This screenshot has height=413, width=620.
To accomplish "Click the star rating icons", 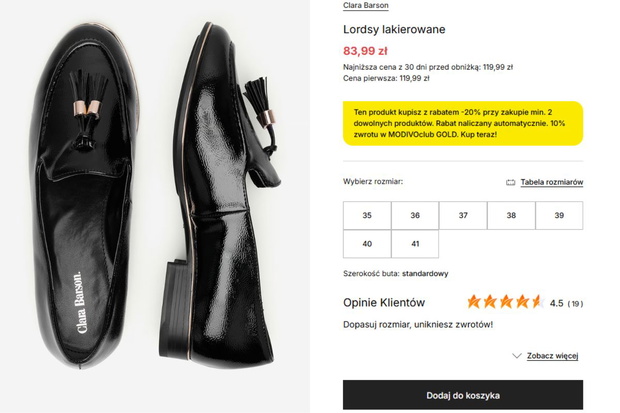I will point(505,302).
